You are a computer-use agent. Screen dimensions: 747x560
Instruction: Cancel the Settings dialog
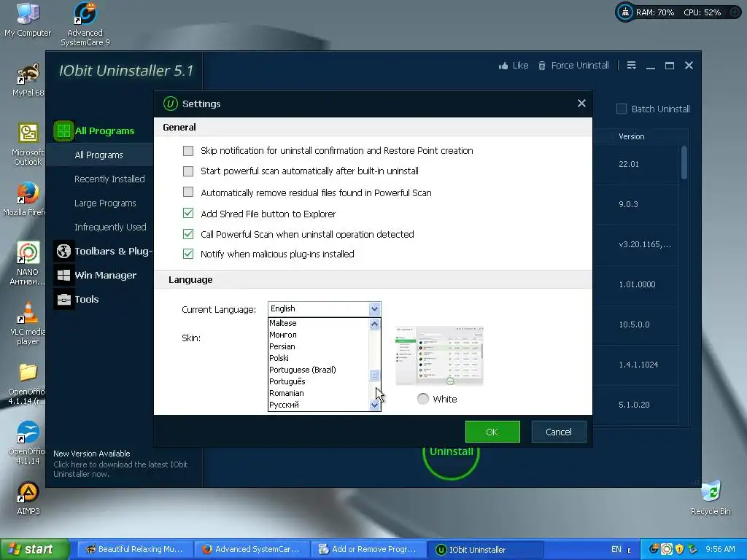559,432
